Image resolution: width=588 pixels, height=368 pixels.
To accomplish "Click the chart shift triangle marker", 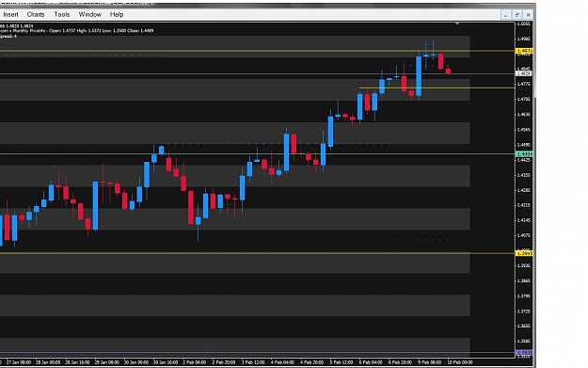I will click(457, 24).
